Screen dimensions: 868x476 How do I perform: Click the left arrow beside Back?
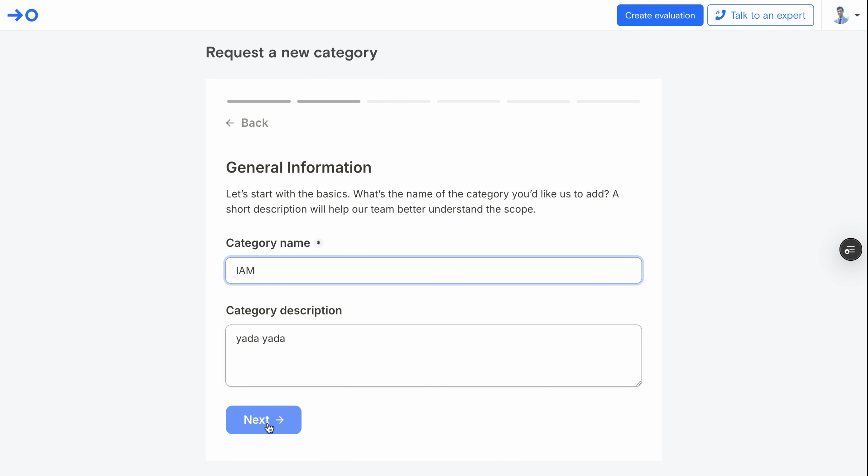tap(230, 123)
